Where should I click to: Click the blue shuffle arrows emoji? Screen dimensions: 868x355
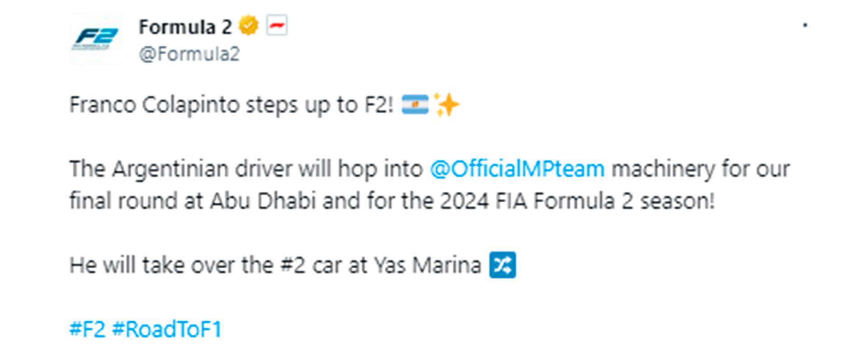click(x=502, y=265)
